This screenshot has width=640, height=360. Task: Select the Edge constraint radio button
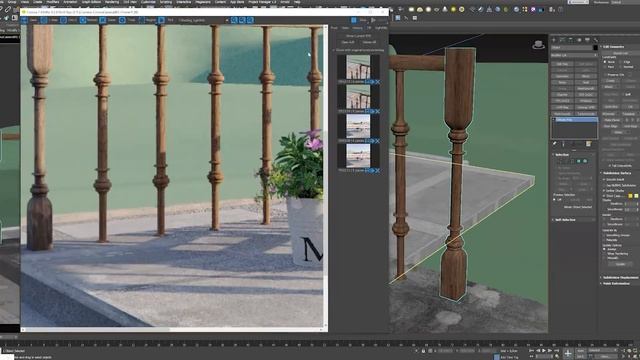click(620, 62)
